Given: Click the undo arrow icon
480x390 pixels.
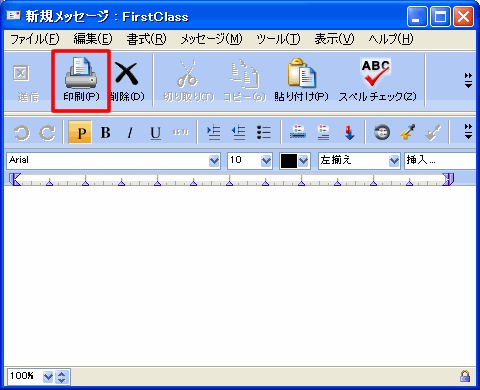Looking at the screenshot, I should (x=22, y=133).
